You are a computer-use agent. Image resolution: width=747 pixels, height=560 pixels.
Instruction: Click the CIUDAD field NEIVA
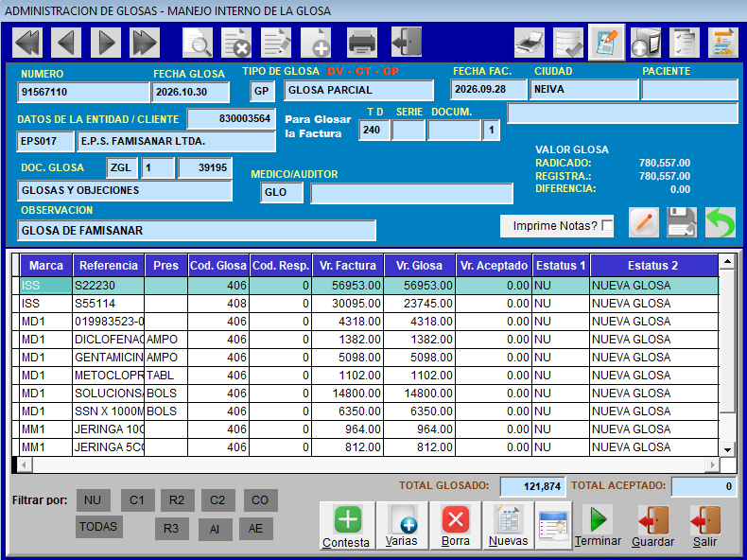[584, 89]
